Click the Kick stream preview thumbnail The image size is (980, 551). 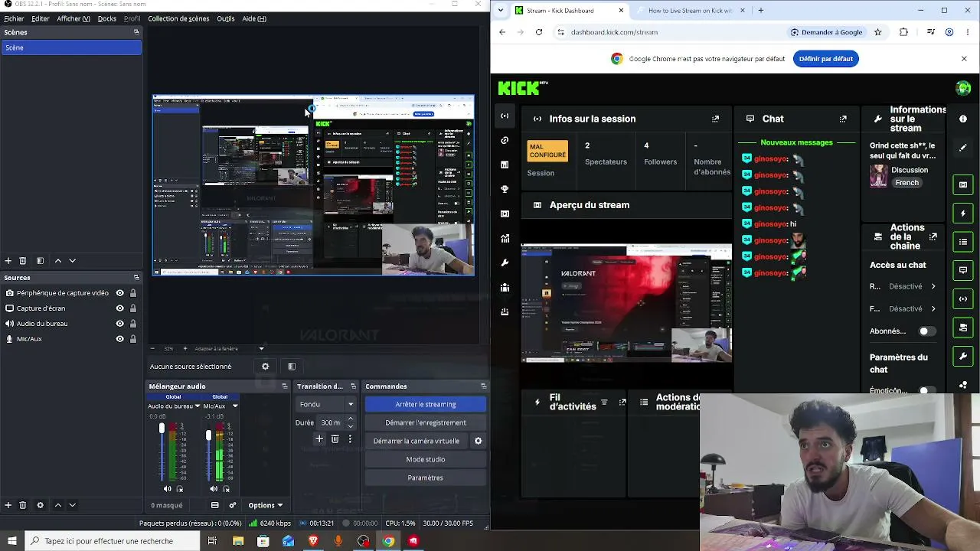pyautogui.click(x=626, y=303)
